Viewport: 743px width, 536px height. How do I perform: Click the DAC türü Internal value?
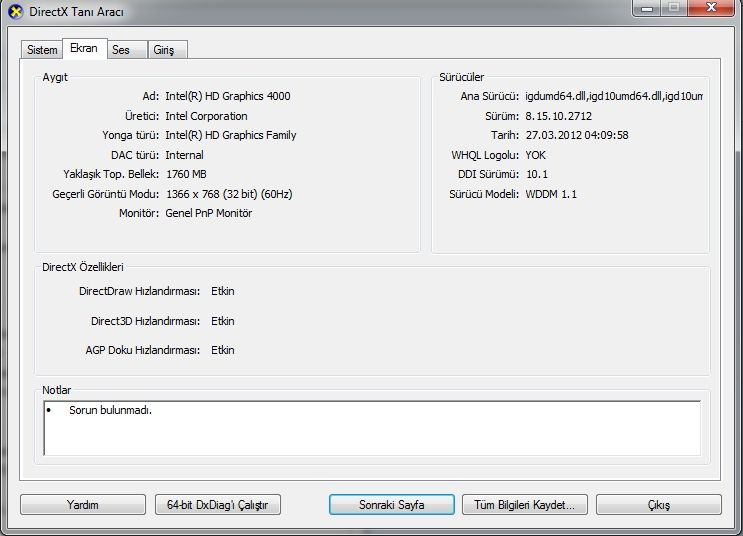[x=184, y=155]
